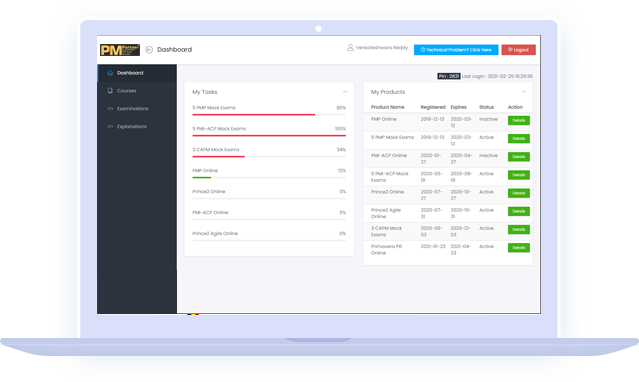Open Details for Prince2 Online product

519,193
